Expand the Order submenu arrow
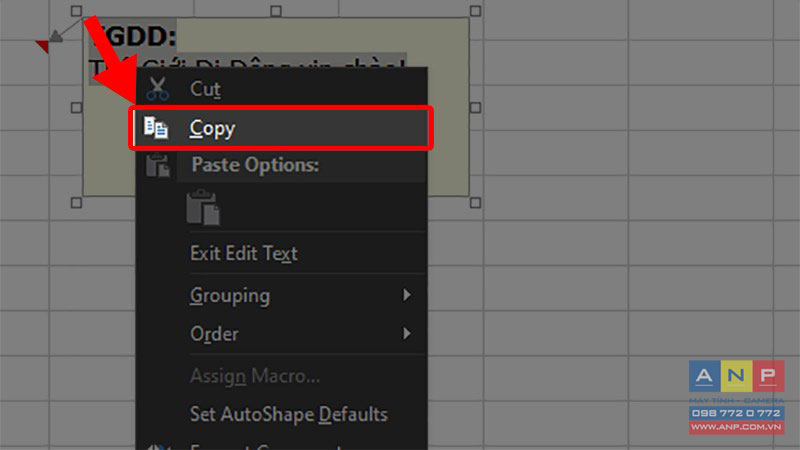Image resolution: width=800 pixels, height=450 pixels. pyautogui.click(x=407, y=333)
